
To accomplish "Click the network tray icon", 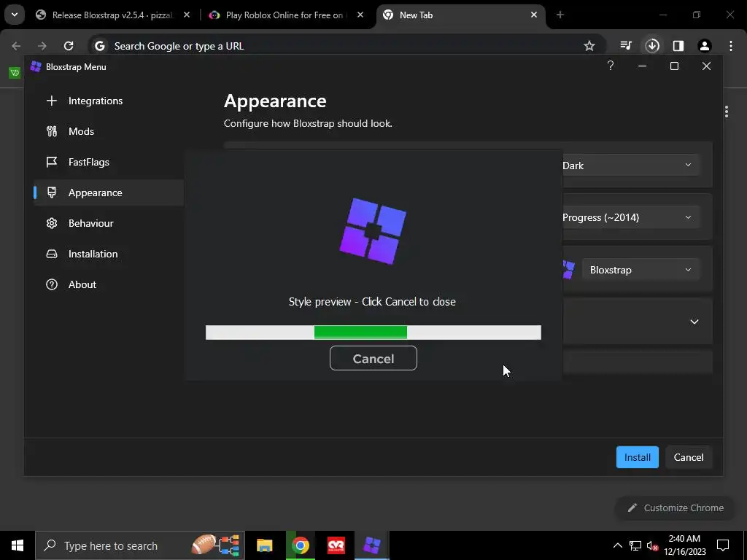I will click(635, 545).
